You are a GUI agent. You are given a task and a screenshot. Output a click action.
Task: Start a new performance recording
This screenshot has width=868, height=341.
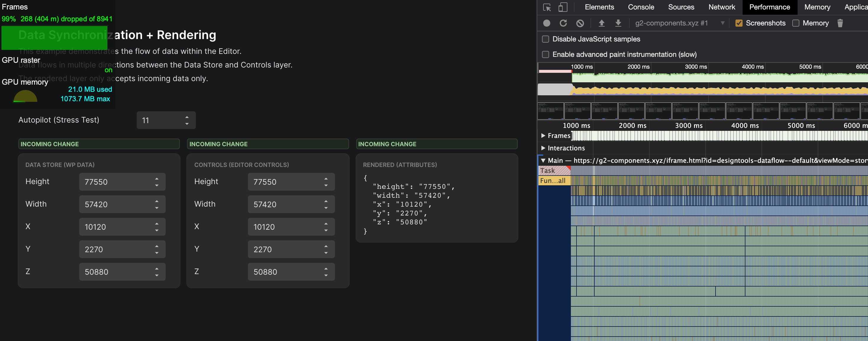point(546,23)
